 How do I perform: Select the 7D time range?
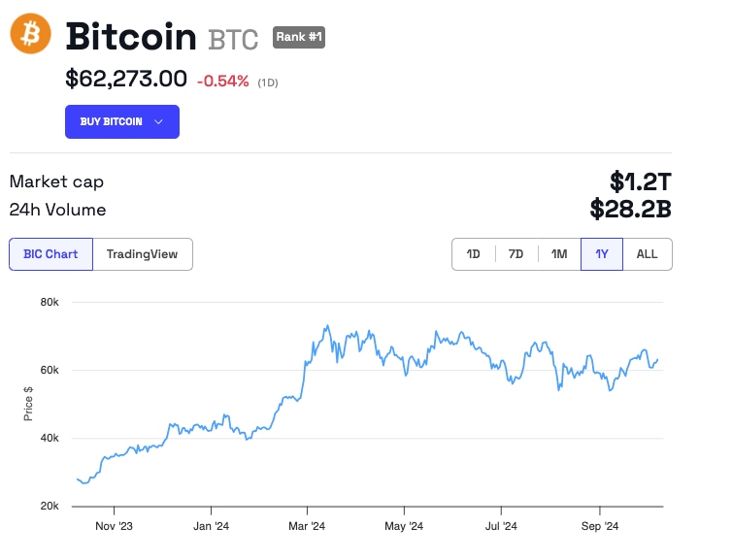tap(516, 254)
